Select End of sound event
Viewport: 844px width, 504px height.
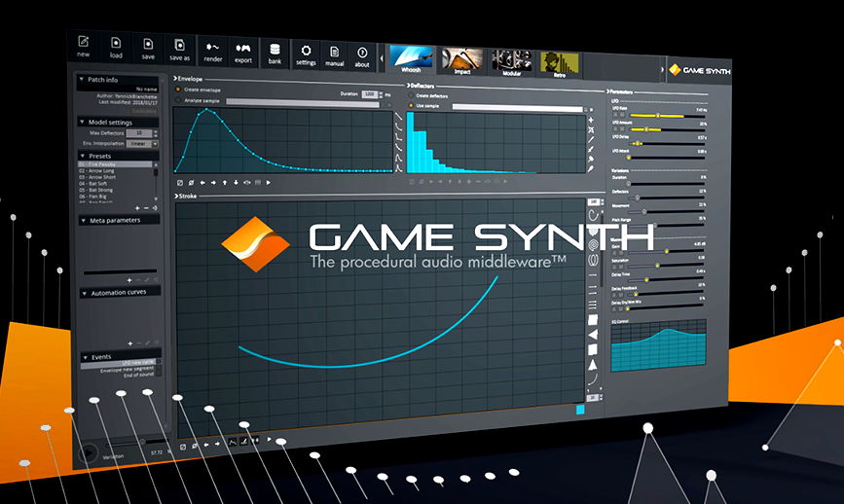(139, 375)
